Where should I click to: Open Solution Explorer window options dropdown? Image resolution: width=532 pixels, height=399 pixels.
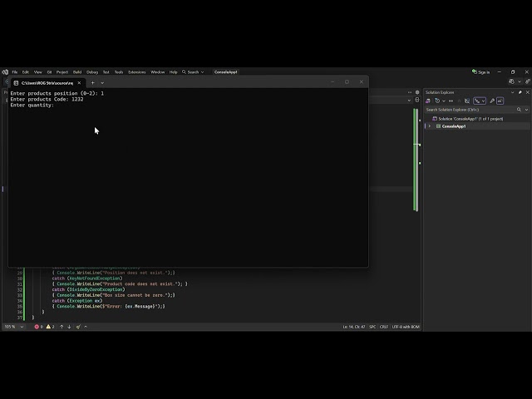[x=512, y=92]
